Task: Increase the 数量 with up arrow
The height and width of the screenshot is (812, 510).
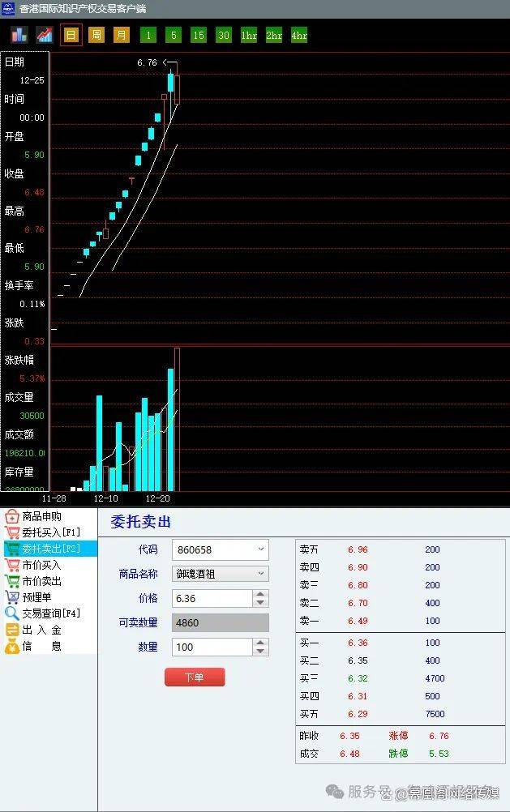Action: click(260, 643)
